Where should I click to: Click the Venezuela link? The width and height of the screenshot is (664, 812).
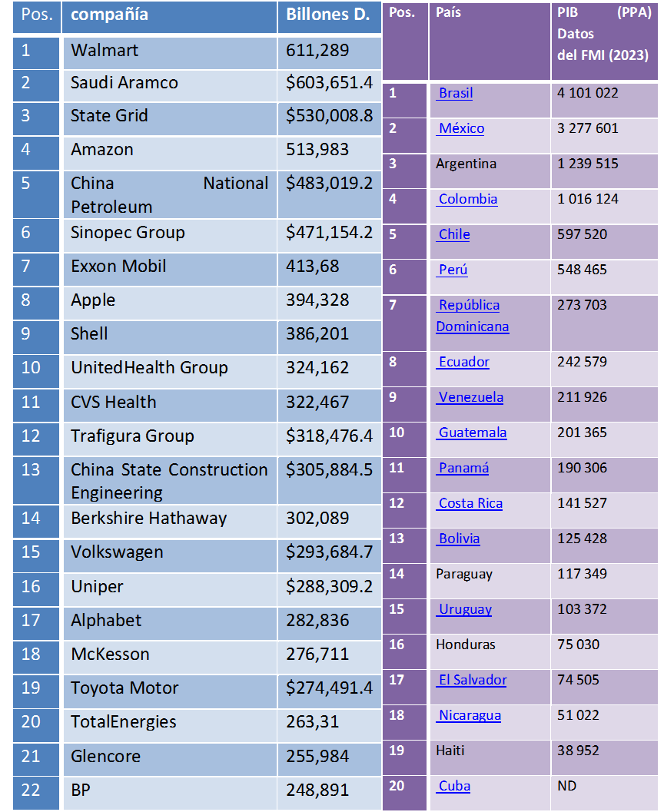point(471,398)
